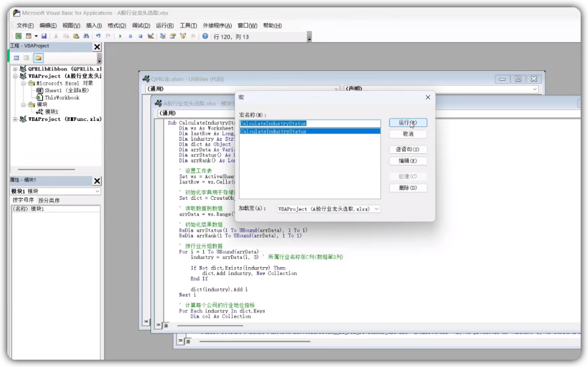Click the Undo arrow icon
Image resolution: width=588 pixels, height=367 pixels.
(x=98, y=37)
